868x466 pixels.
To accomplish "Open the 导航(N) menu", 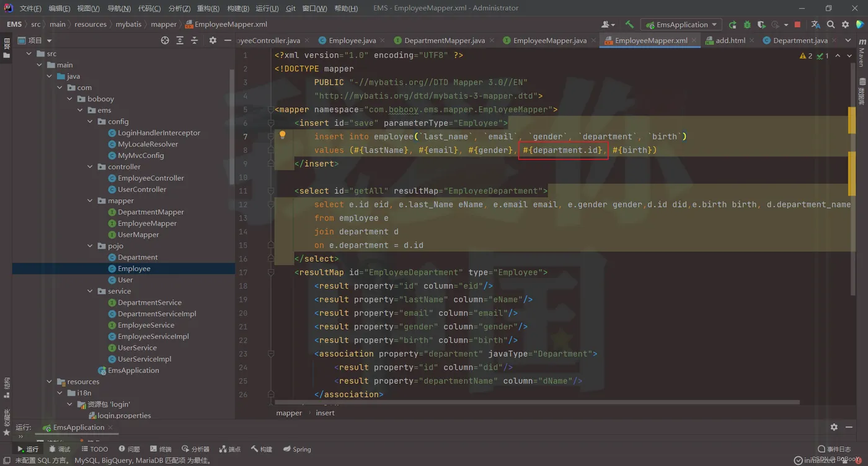I will 119,8.
